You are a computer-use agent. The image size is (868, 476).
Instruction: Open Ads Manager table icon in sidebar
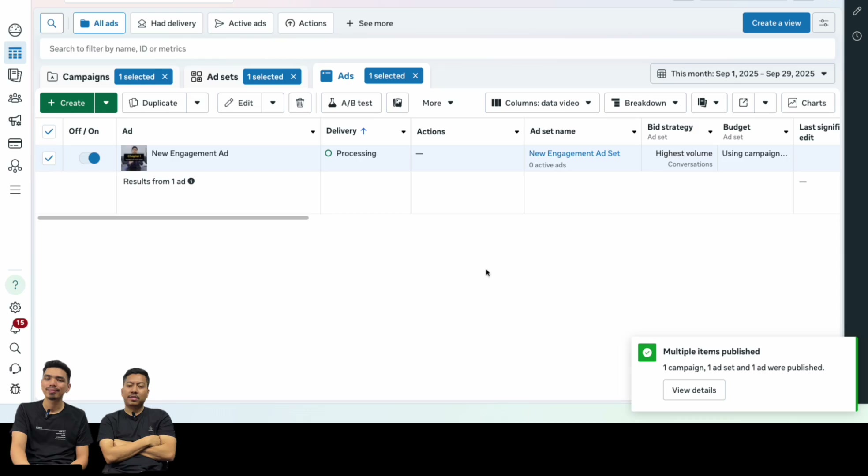point(15,53)
